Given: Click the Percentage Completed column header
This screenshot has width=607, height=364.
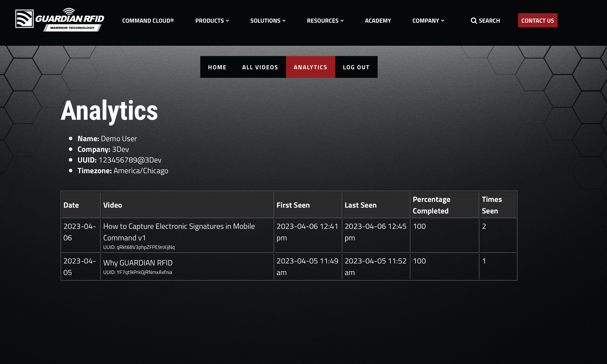Looking at the screenshot, I should (445, 205).
